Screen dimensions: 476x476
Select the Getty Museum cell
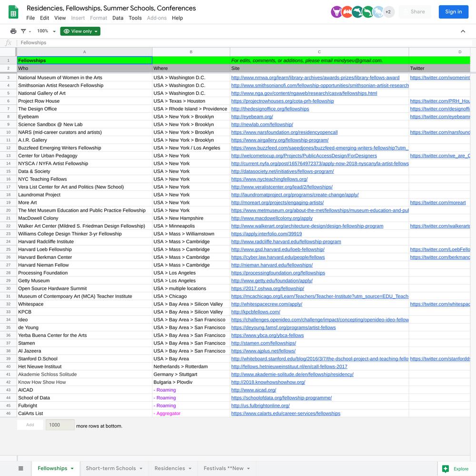click(x=84, y=281)
